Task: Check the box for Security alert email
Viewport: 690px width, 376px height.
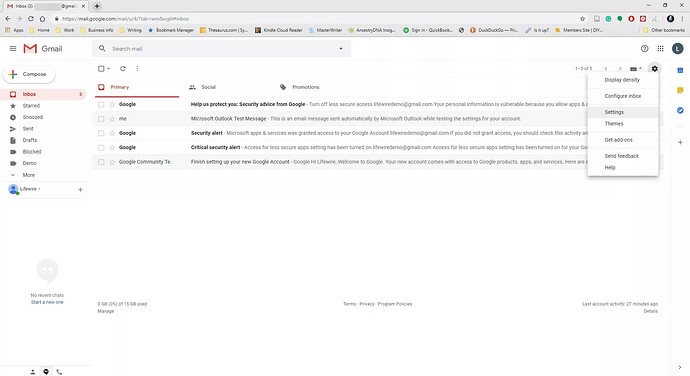Action: coord(101,133)
